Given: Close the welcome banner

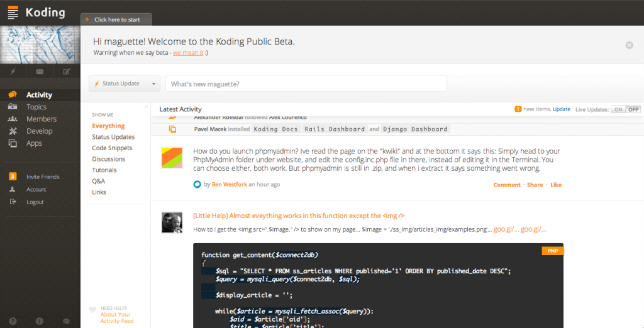Looking at the screenshot, I should (629, 45).
